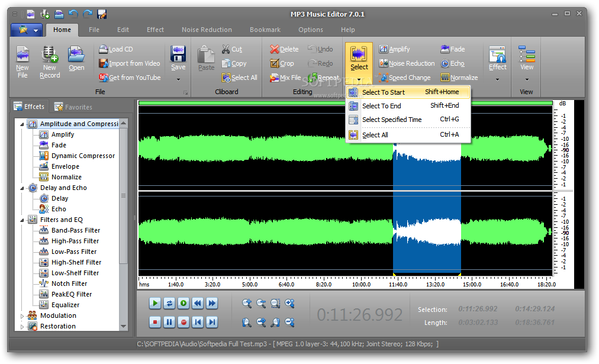Stop playback with red square button
Viewport: 599px width, 364px height.
154,322
